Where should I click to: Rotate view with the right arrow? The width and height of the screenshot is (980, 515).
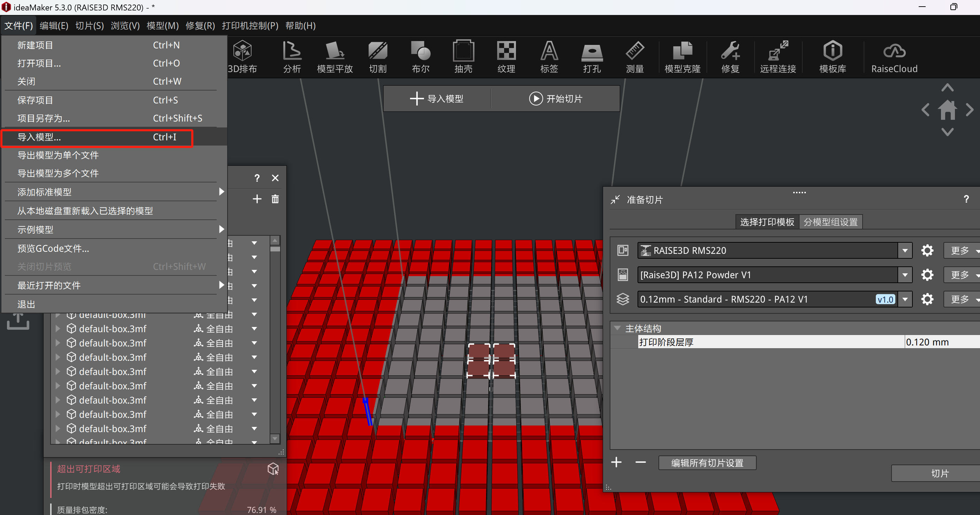pyautogui.click(x=969, y=110)
